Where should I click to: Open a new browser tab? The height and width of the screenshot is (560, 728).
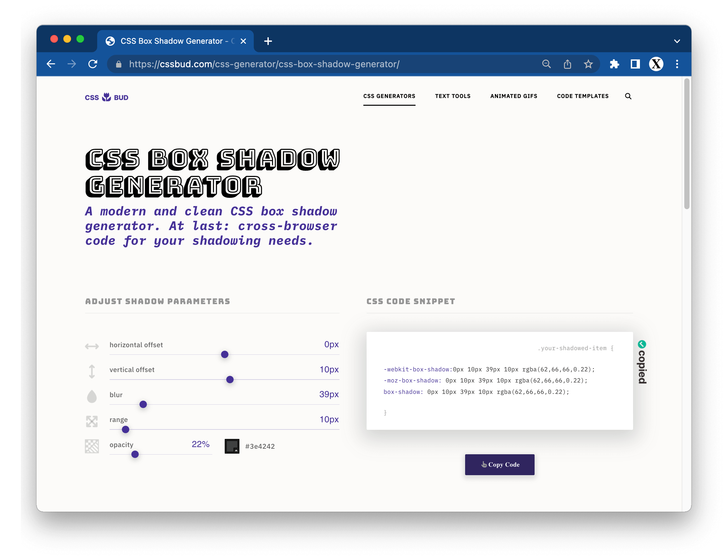268,41
